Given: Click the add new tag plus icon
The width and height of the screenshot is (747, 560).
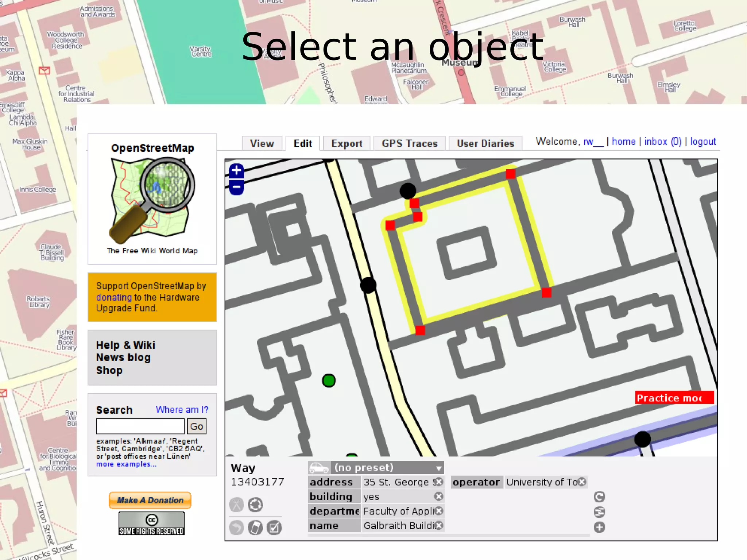Looking at the screenshot, I should 599,527.
